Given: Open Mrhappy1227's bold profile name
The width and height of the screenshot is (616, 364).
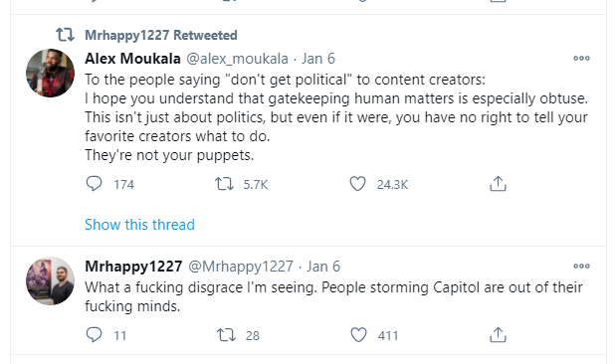Looking at the screenshot, I should click(133, 267).
